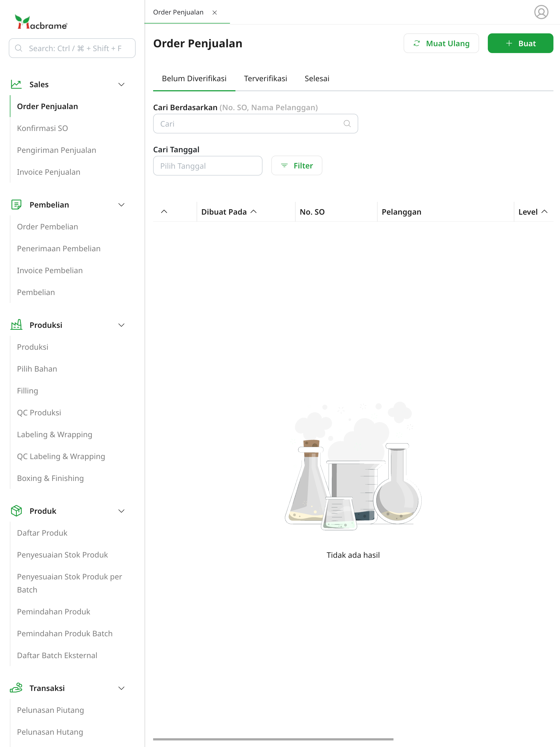Click the horizontal table scrollbar

[273, 739]
